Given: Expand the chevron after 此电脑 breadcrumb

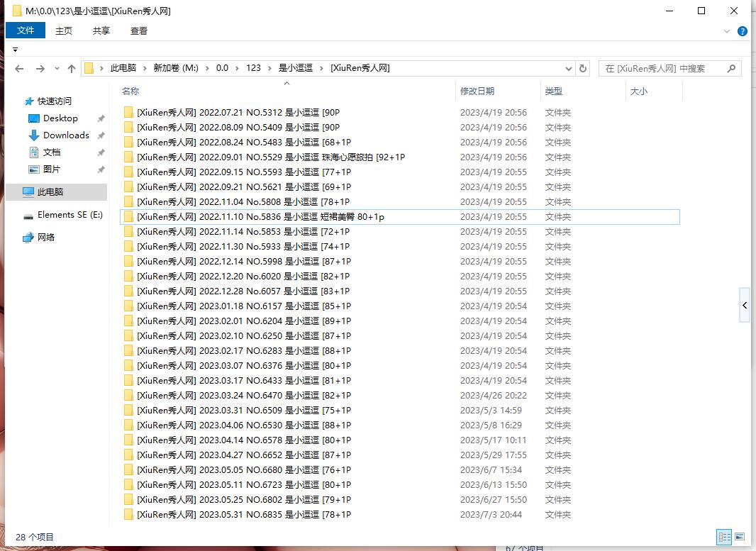Looking at the screenshot, I should [x=145, y=69].
